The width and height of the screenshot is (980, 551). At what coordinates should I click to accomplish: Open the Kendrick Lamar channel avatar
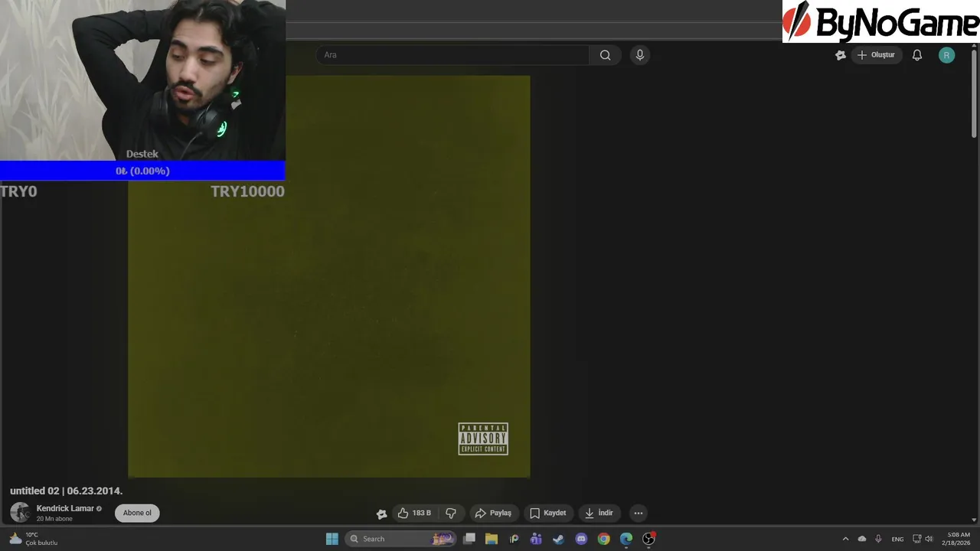[x=20, y=513]
